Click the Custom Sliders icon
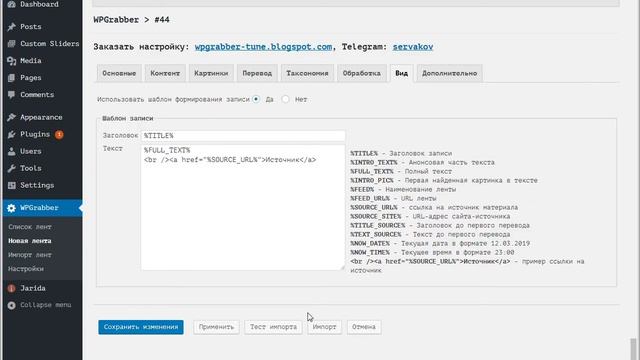Screen dimensions: 640x360 coord(11,44)
